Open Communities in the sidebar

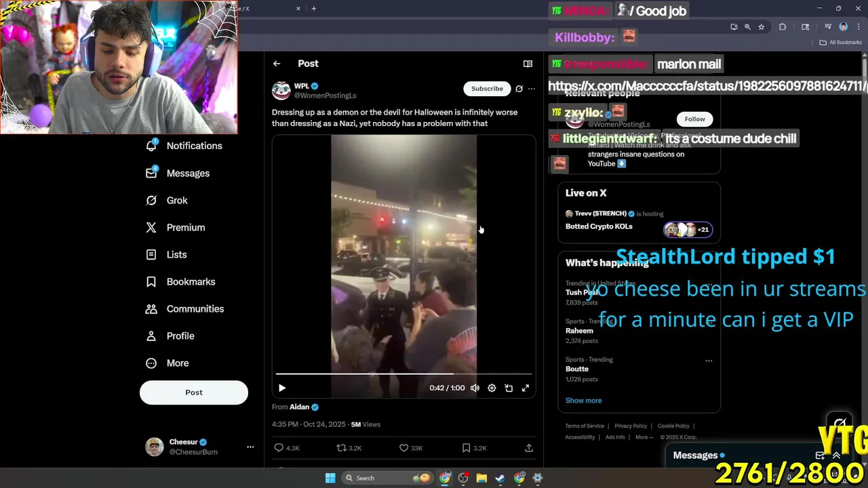pyautogui.click(x=184, y=308)
